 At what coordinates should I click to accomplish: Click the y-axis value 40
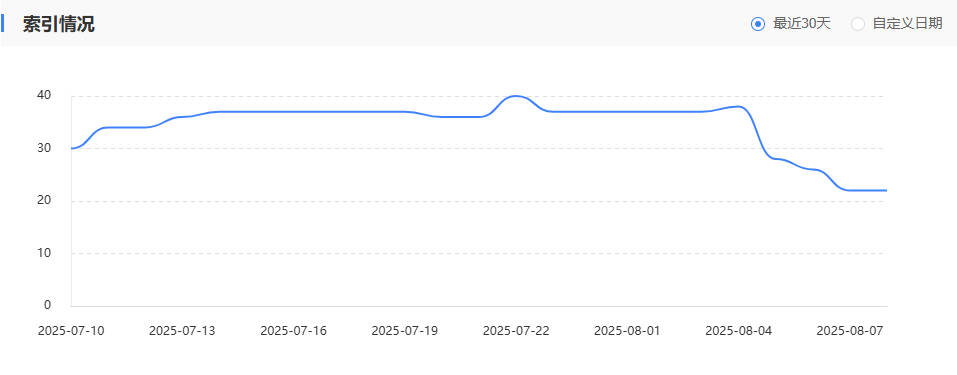43,95
